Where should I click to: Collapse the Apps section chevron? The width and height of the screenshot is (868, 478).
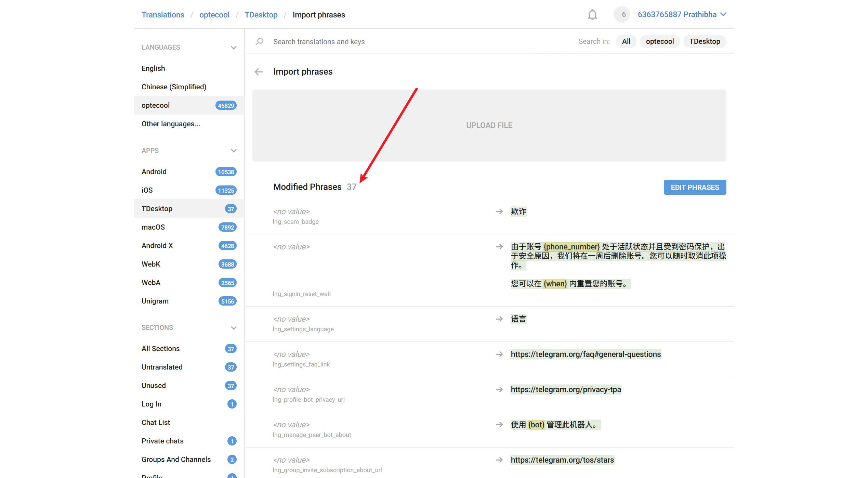tap(234, 151)
